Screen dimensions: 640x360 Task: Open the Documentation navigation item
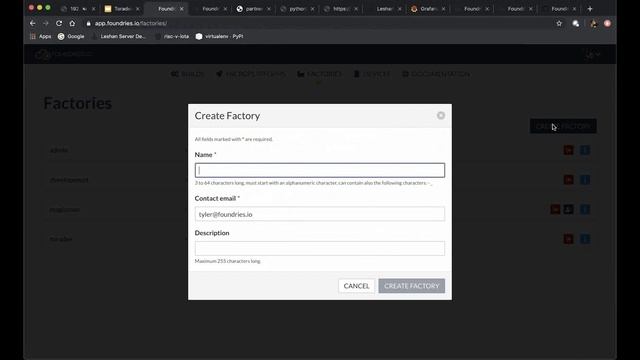point(436,74)
